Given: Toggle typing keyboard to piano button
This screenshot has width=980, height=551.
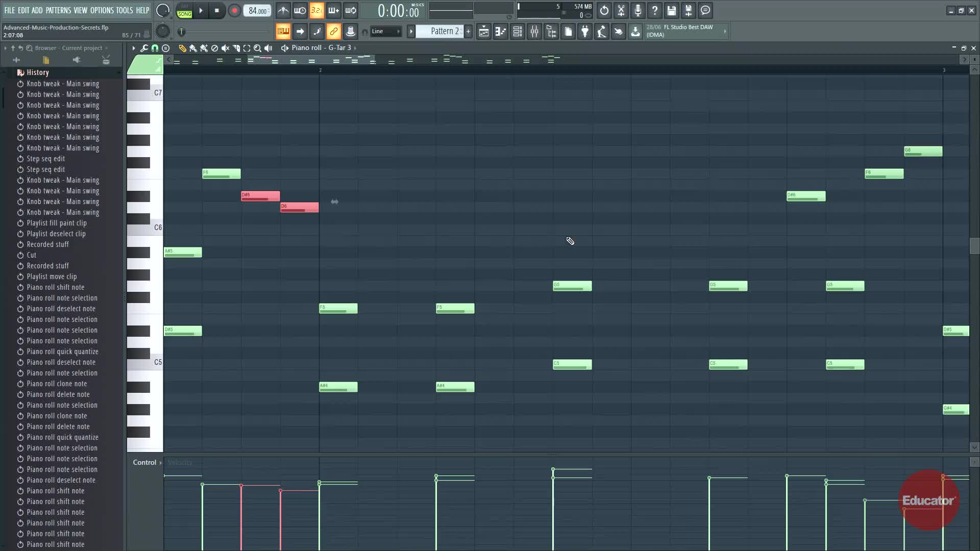Looking at the screenshot, I should click(x=283, y=32).
